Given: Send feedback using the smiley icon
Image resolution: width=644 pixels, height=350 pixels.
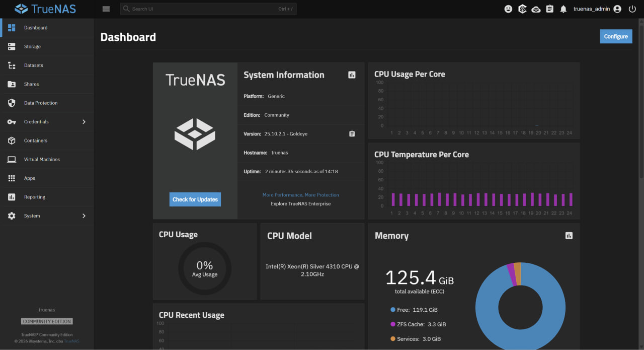Looking at the screenshot, I should [508, 9].
